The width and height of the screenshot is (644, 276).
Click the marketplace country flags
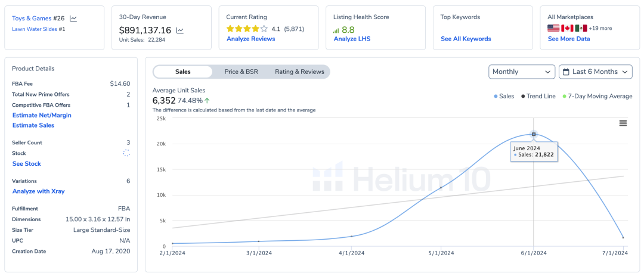tap(567, 28)
